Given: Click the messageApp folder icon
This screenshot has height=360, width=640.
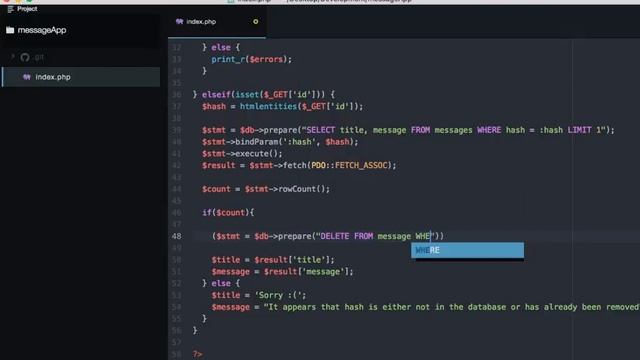Looking at the screenshot, I should click(10, 30).
